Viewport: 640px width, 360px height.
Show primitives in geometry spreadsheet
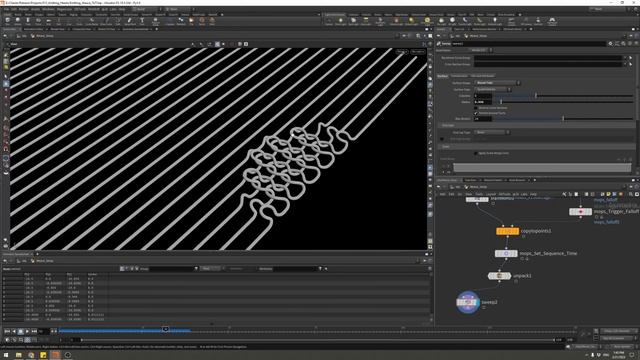tap(131, 269)
